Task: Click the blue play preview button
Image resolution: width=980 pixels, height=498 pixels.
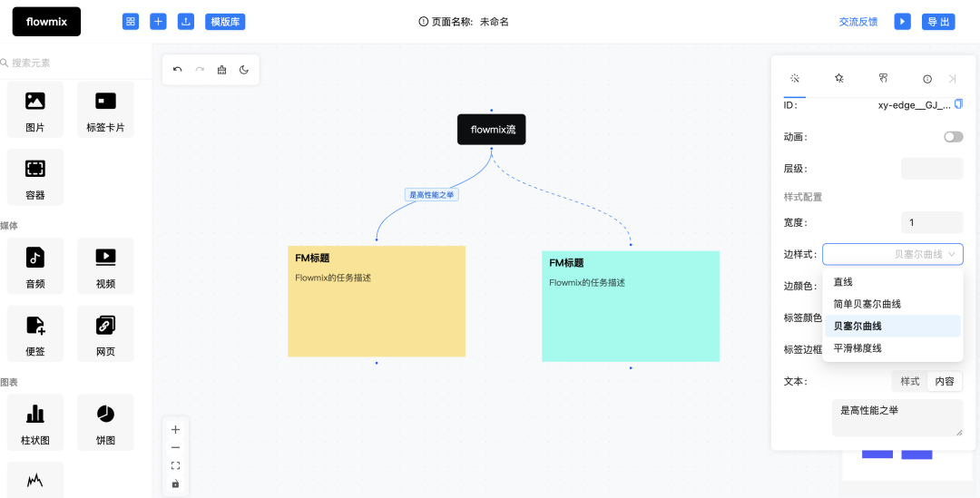Action: click(902, 22)
